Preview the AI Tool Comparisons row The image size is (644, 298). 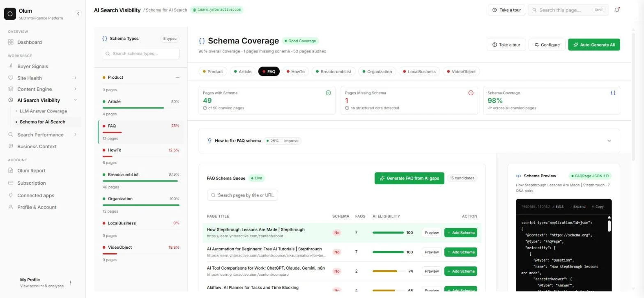pyautogui.click(x=432, y=271)
